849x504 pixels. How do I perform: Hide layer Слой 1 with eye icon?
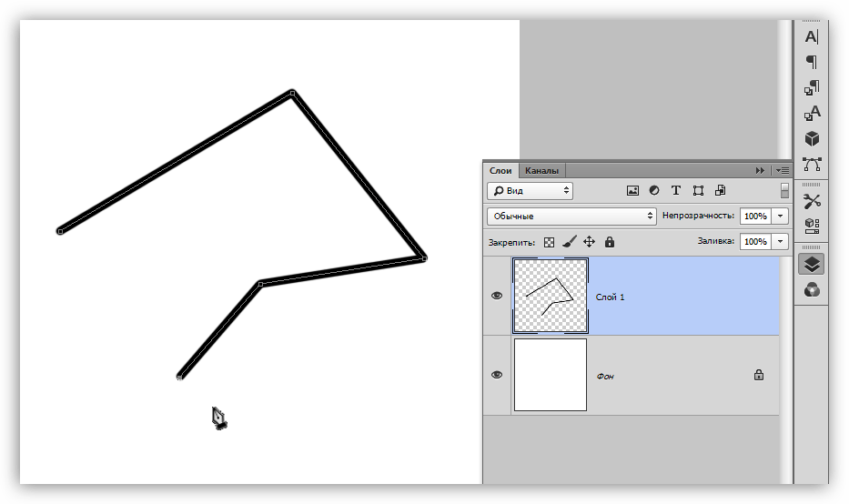coord(497,297)
